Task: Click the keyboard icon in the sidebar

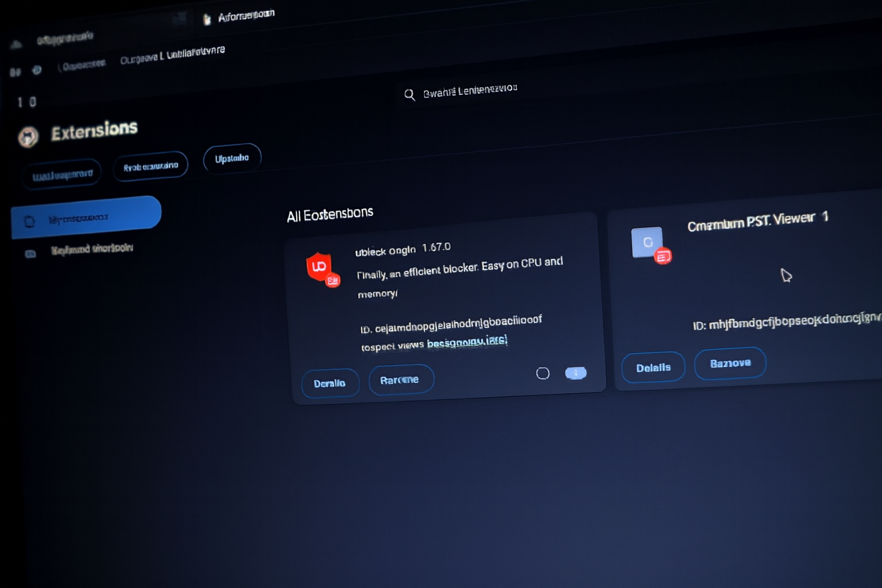Action: (30, 253)
